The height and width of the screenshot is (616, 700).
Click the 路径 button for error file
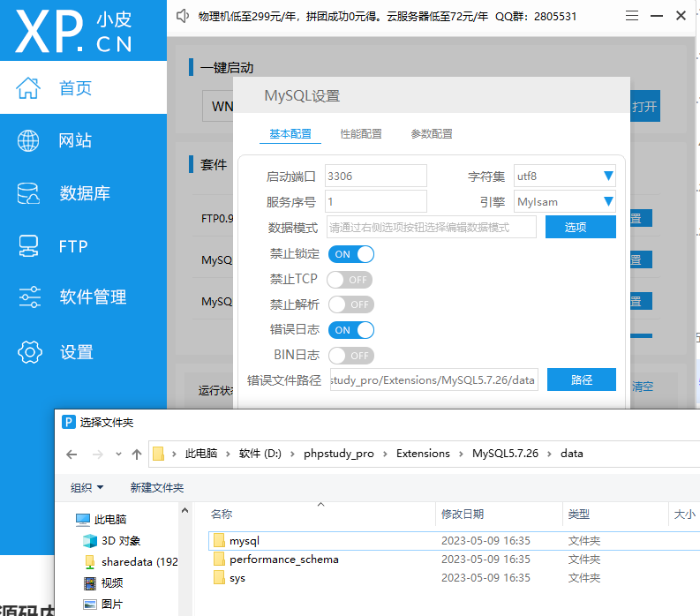point(581,379)
